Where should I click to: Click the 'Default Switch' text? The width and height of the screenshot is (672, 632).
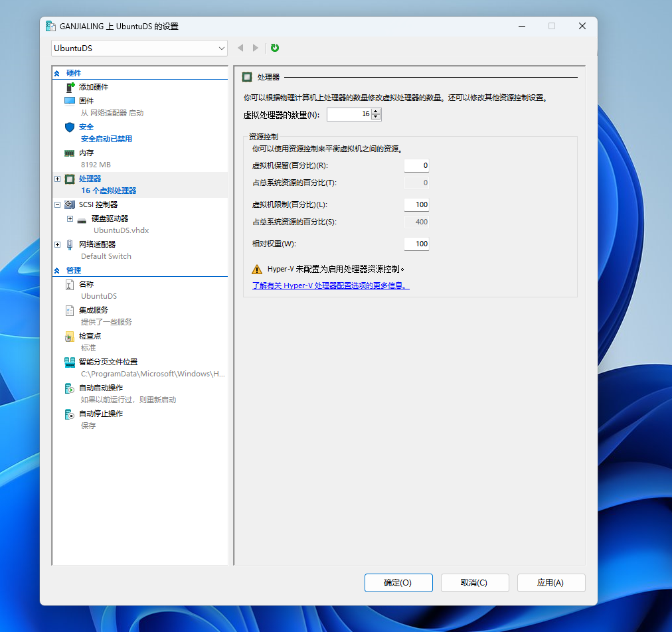pyautogui.click(x=106, y=256)
